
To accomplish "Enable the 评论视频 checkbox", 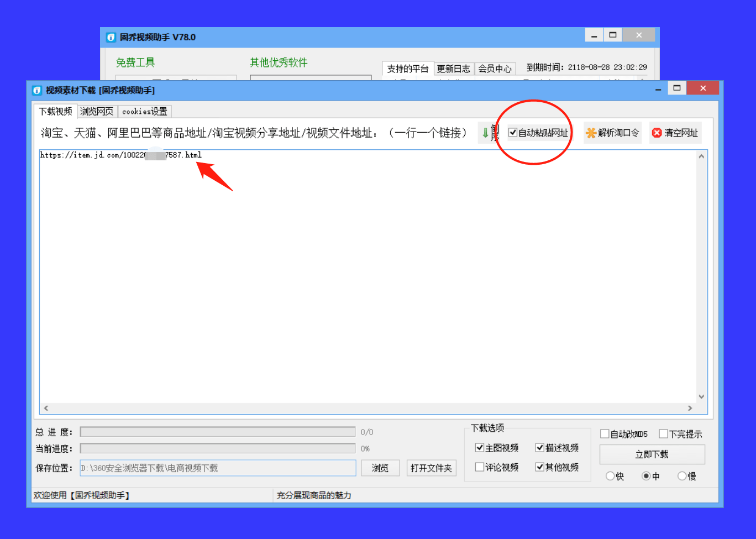I will [480, 467].
